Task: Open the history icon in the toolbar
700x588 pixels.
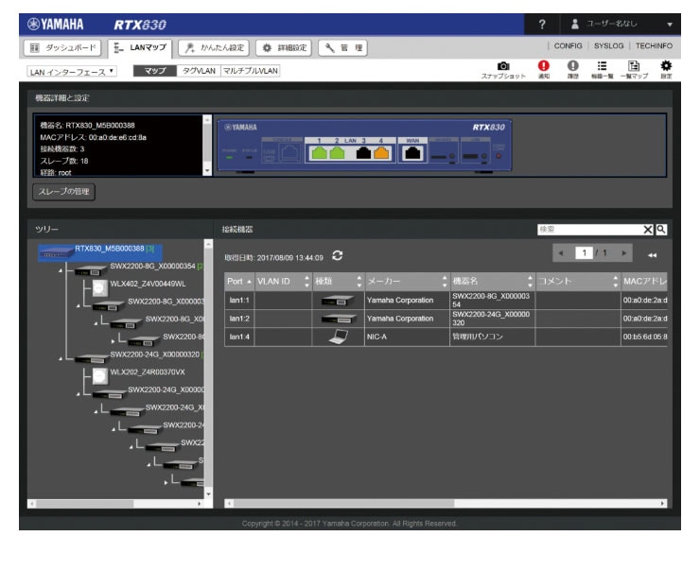Action: [572, 68]
